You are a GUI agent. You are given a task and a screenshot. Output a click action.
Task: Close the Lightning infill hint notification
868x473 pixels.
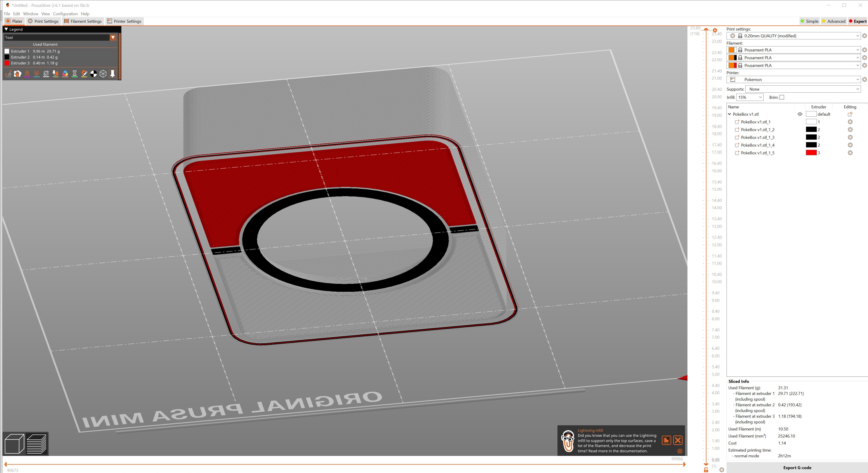(678, 440)
